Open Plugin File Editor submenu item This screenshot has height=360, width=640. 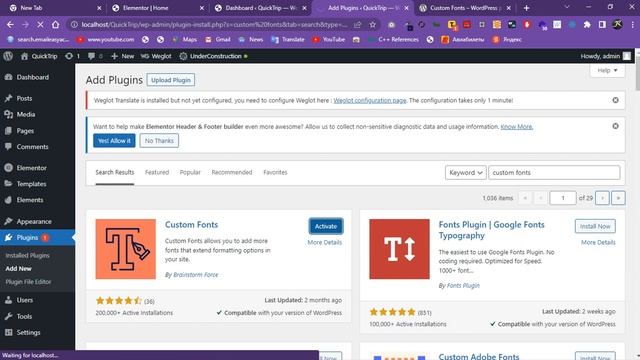pyautogui.click(x=28, y=282)
